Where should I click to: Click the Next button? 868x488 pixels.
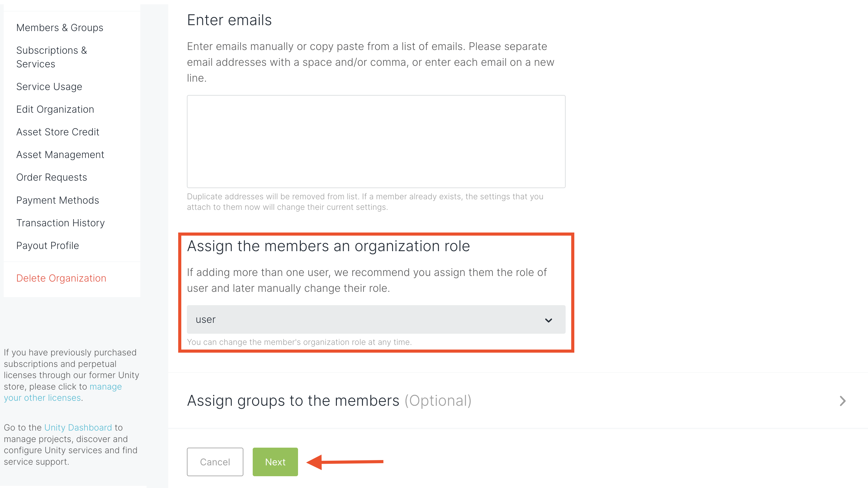point(275,462)
